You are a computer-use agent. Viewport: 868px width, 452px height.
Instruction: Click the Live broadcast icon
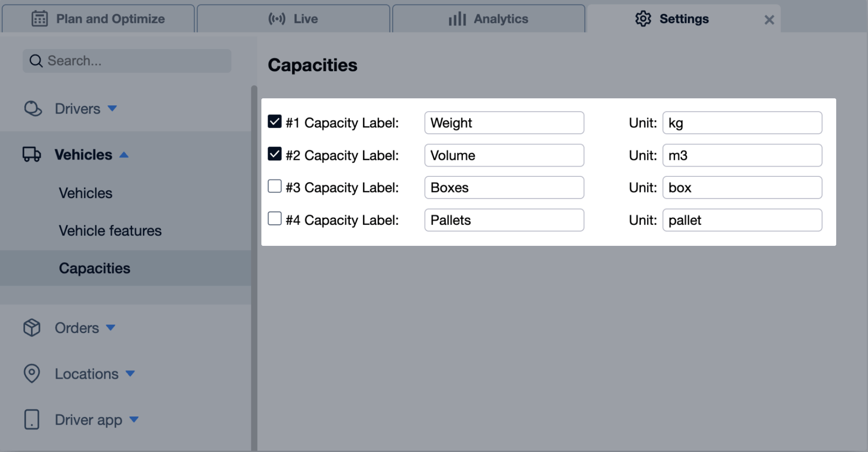pos(277,19)
